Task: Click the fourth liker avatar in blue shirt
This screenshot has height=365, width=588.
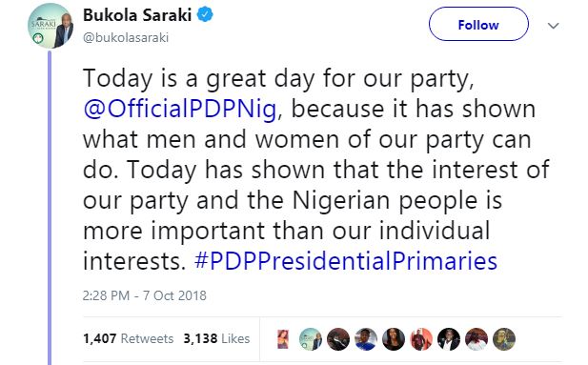Action: point(366,338)
